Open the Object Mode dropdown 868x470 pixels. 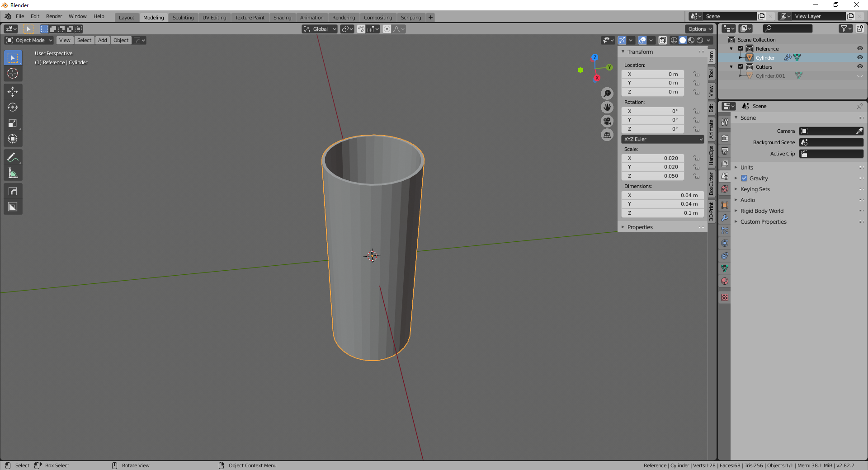tap(29, 40)
